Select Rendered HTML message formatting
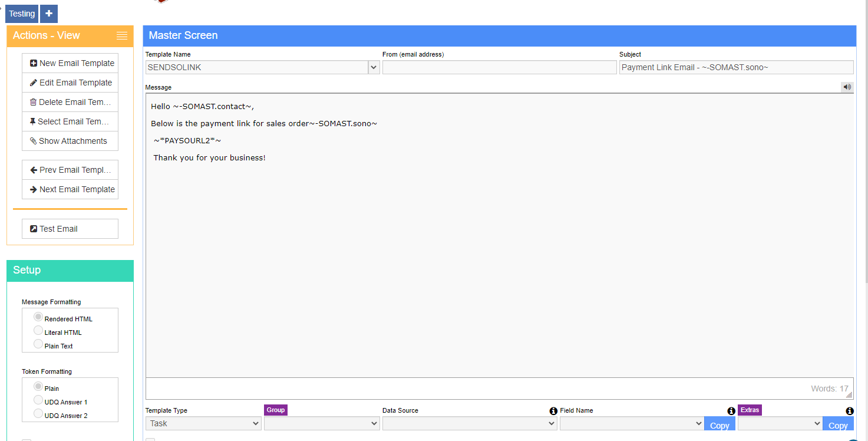The width and height of the screenshot is (868, 441). click(x=38, y=317)
